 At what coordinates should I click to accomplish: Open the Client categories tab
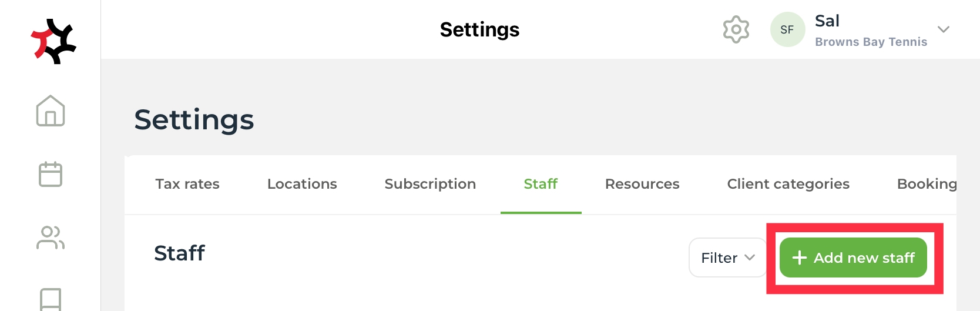(788, 184)
